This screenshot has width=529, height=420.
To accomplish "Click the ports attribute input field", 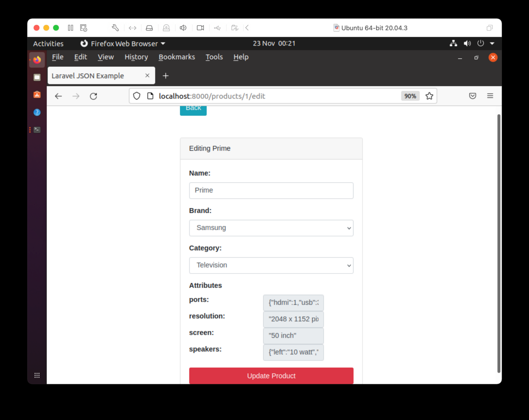I will 294,303.
